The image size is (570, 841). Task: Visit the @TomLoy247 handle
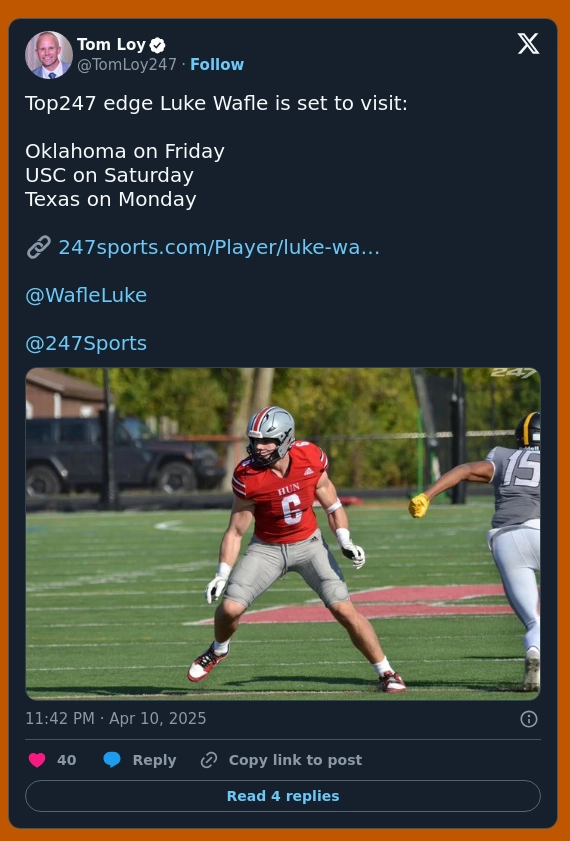[127, 64]
